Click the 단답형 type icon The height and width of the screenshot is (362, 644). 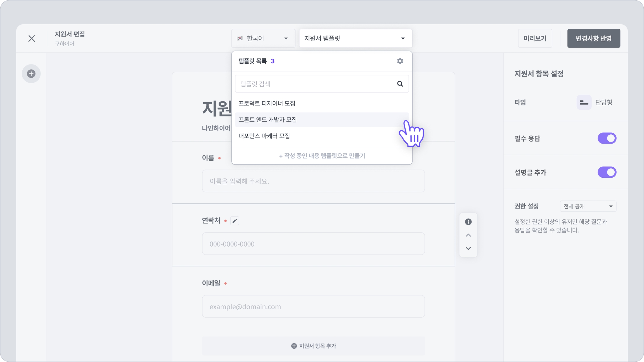pyautogui.click(x=584, y=103)
